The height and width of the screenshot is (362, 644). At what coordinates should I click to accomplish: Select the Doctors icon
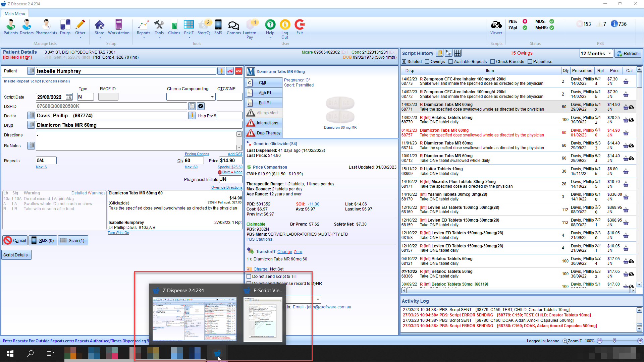[26, 27]
